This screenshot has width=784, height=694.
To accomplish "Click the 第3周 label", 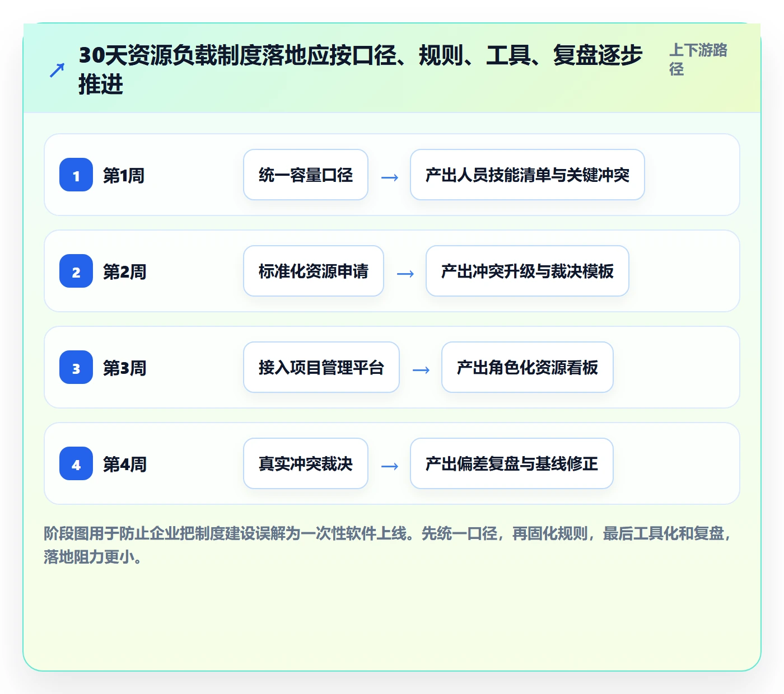I will pyautogui.click(x=124, y=368).
